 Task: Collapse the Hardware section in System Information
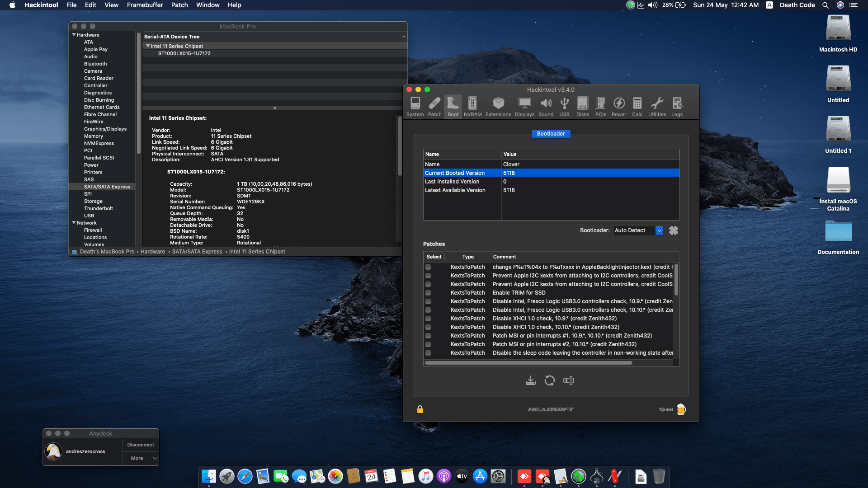pos(74,35)
